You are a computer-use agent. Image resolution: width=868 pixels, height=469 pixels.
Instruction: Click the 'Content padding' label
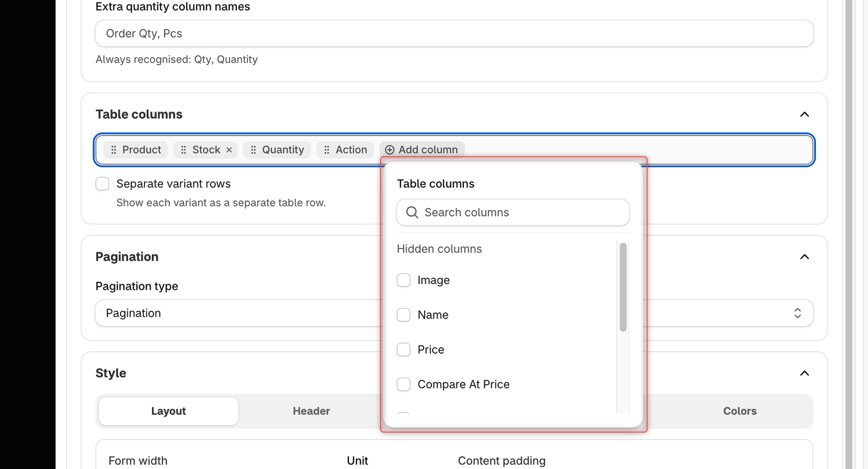501,461
